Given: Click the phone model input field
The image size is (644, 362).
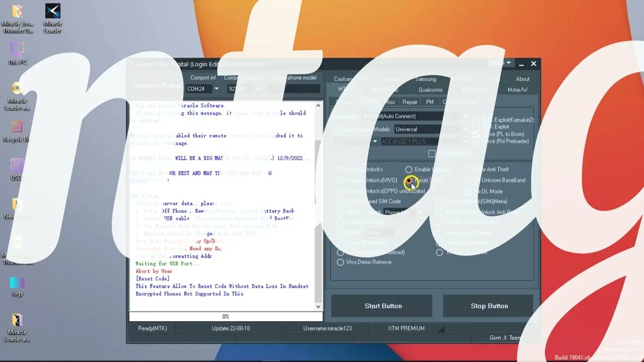Looking at the screenshot, I should 293,89.
